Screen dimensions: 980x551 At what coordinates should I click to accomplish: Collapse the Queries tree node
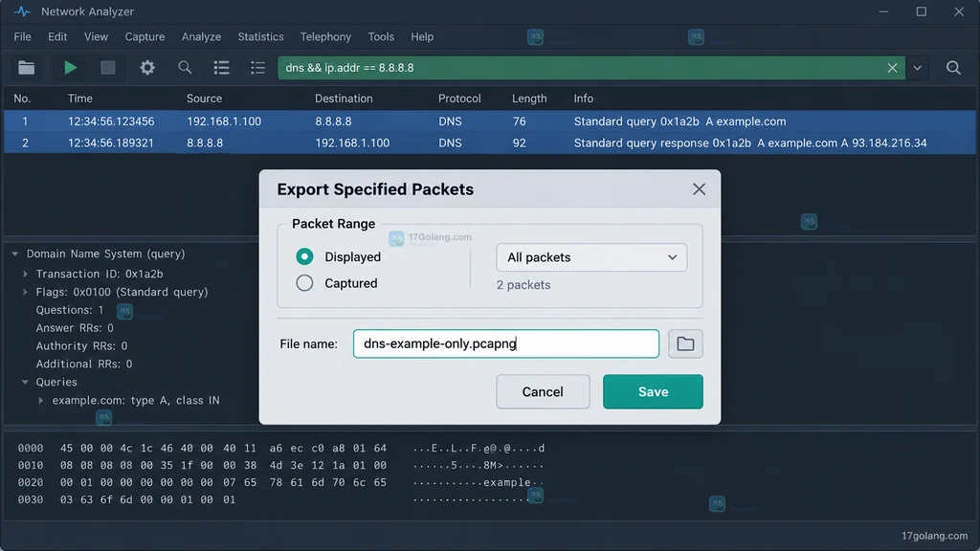click(25, 382)
